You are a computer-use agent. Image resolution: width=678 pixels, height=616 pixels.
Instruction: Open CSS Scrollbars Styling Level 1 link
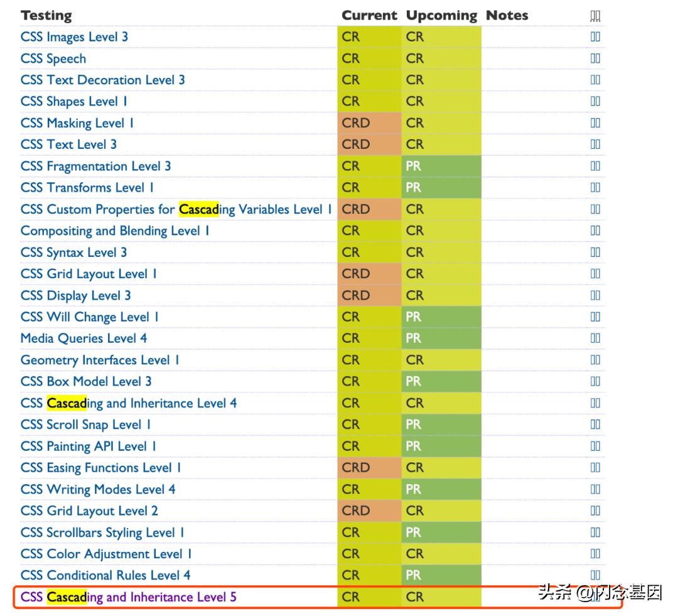[x=102, y=532]
